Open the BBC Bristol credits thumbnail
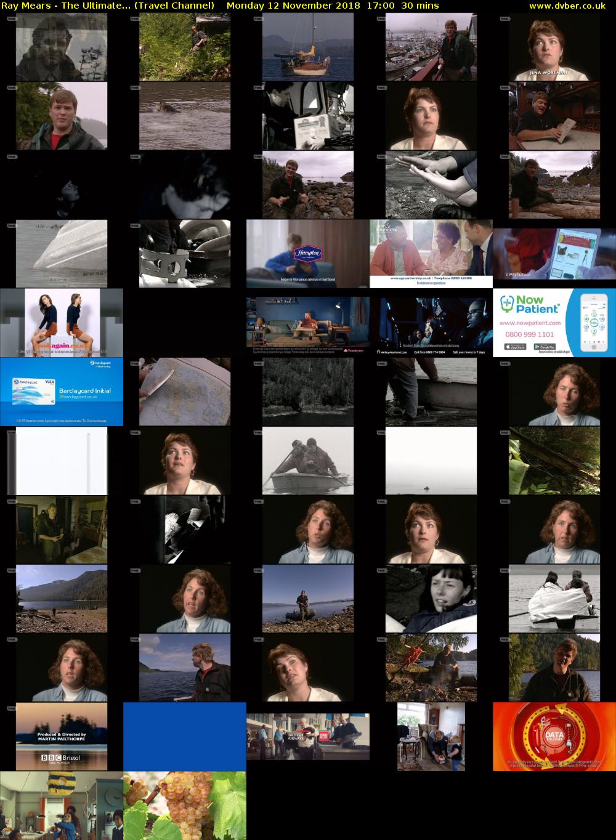Viewport: 616px width, 840px height. pos(62,737)
